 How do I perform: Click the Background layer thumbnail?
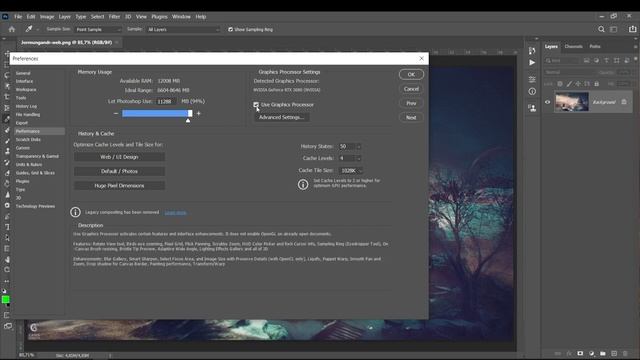click(571, 102)
